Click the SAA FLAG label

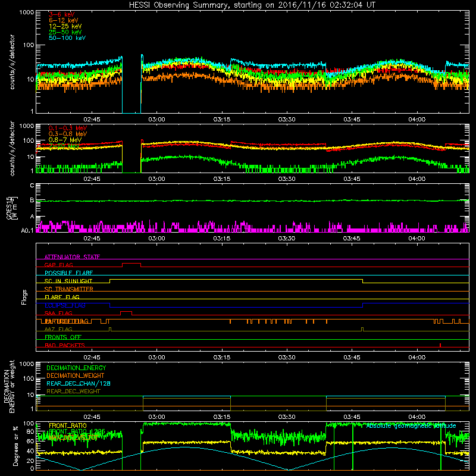point(58,313)
